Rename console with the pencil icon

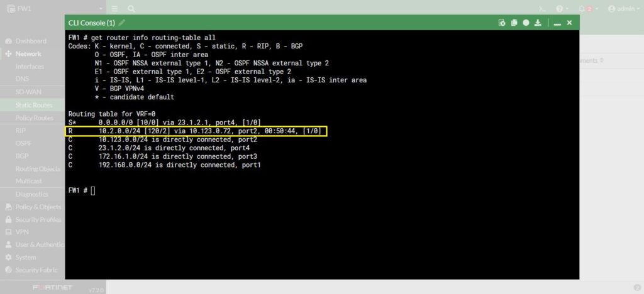(x=121, y=23)
